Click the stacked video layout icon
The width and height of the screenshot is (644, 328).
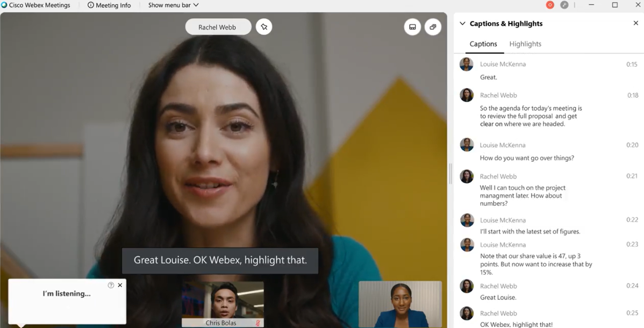(x=433, y=26)
